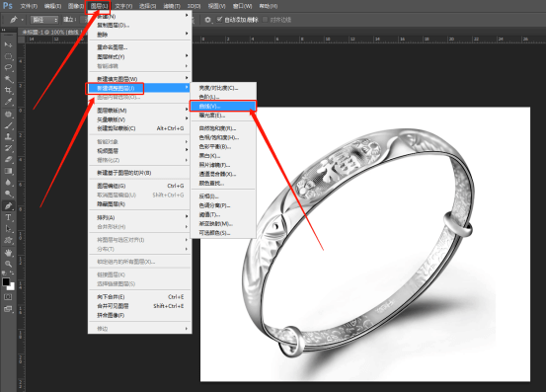
Task: Select the Crop tool
Action: click(8, 90)
